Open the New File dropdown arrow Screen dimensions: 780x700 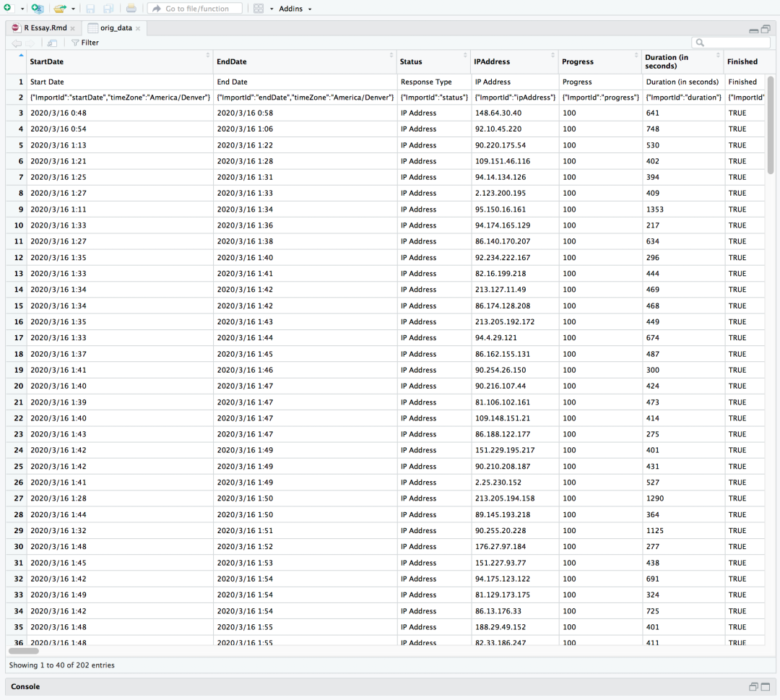coord(22,9)
